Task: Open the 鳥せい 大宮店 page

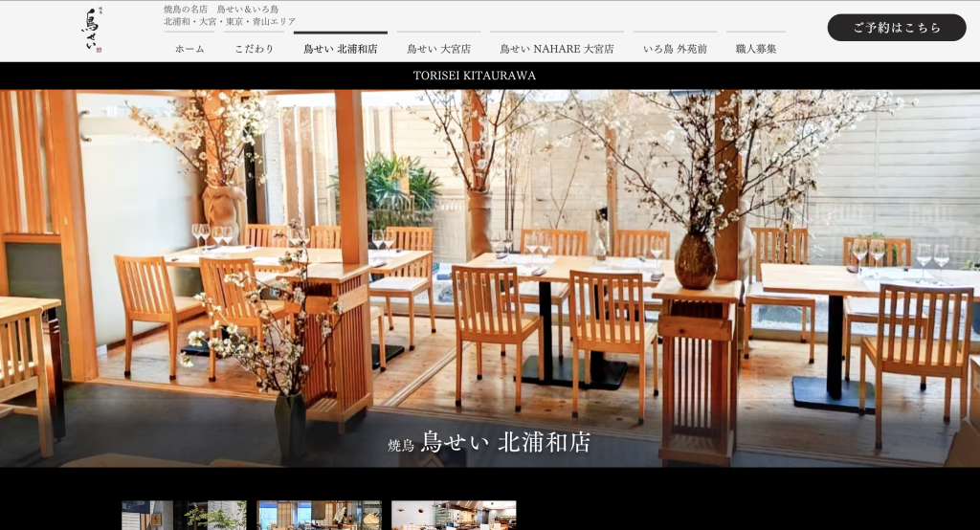Action: 438,49
